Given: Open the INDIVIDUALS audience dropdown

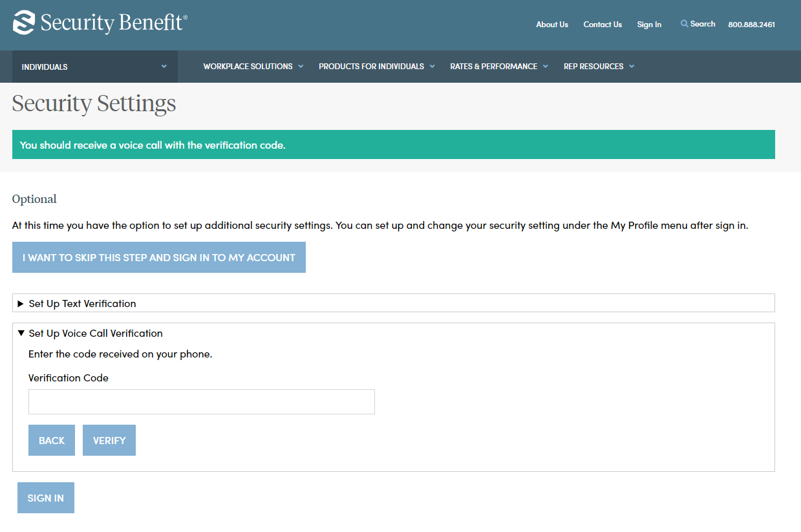Looking at the screenshot, I should point(95,67).
